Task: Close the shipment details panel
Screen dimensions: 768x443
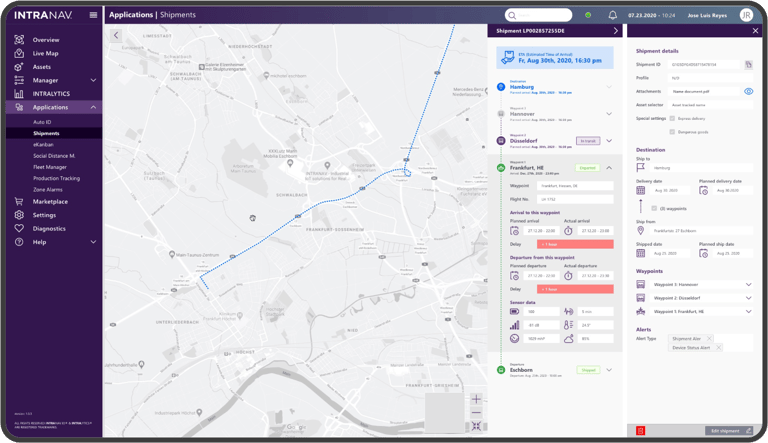Action: 755,31
